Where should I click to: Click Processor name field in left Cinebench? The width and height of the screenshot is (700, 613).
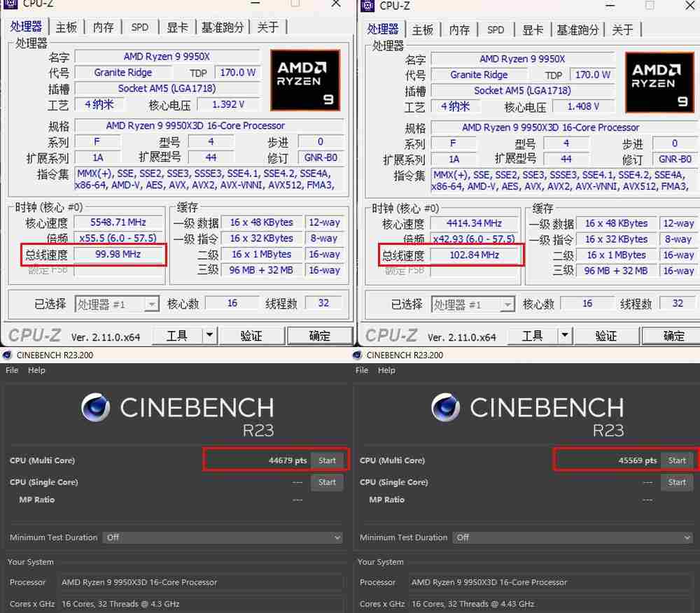click(x=202, y=582)
